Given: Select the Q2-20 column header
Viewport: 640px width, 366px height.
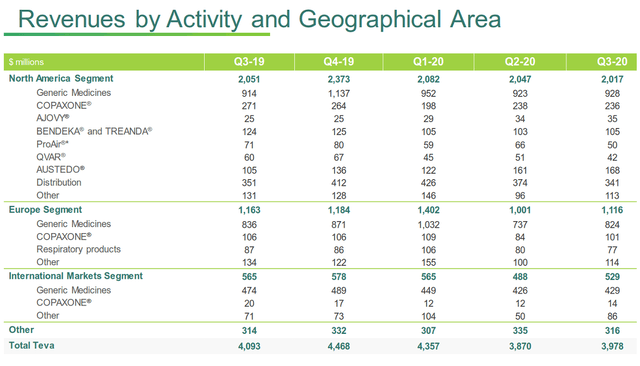Looking at the screenshot, I should click(x=520, y=62).
